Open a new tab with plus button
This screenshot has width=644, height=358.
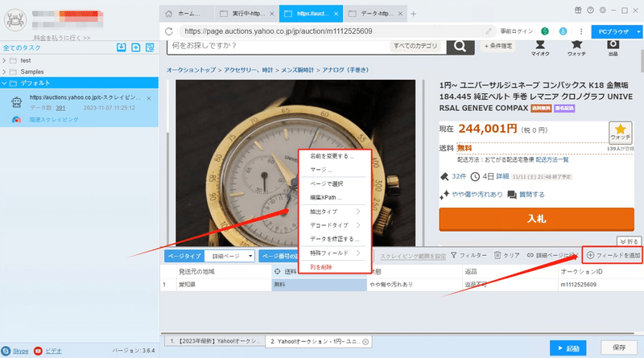(x=414, y=14)
